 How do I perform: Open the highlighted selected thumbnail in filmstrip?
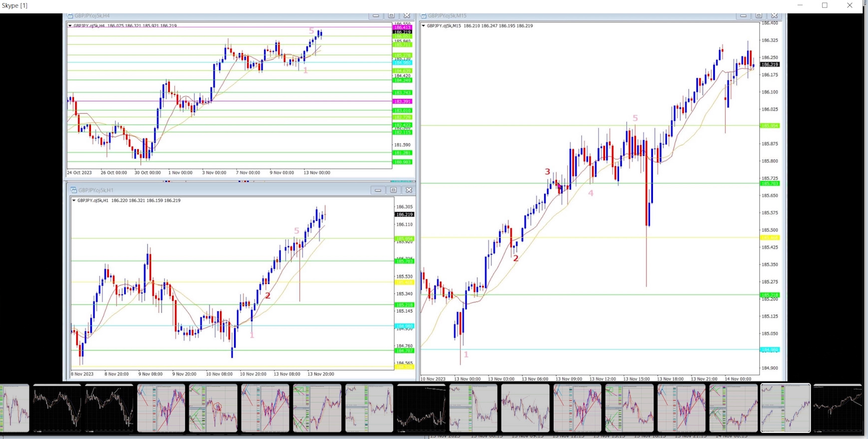pos(785,408)
